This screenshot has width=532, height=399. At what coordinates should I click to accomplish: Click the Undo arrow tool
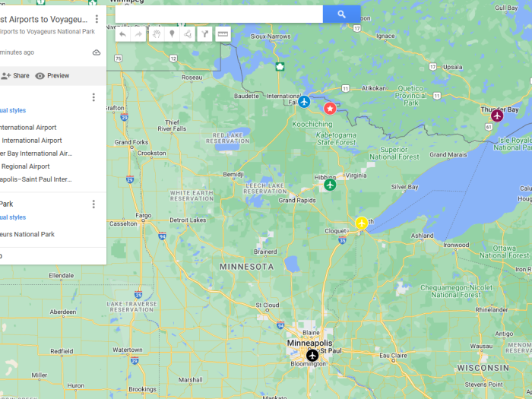(x=123, y=34)
